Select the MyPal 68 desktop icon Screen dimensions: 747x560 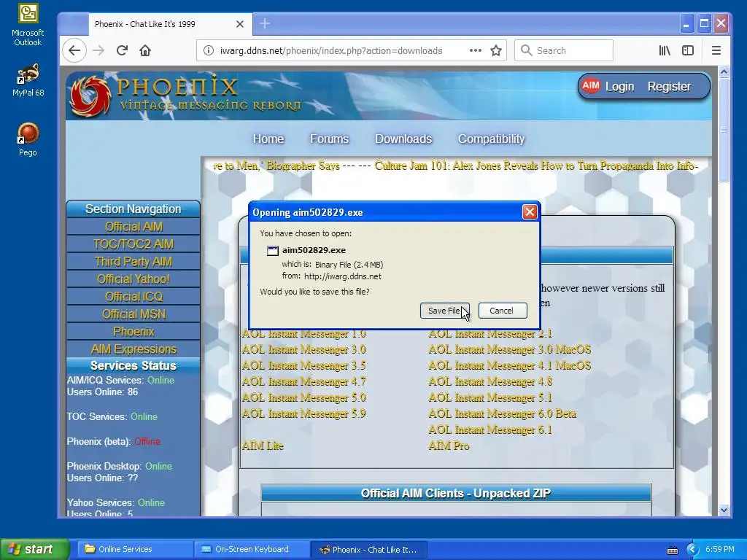[28, 79]
